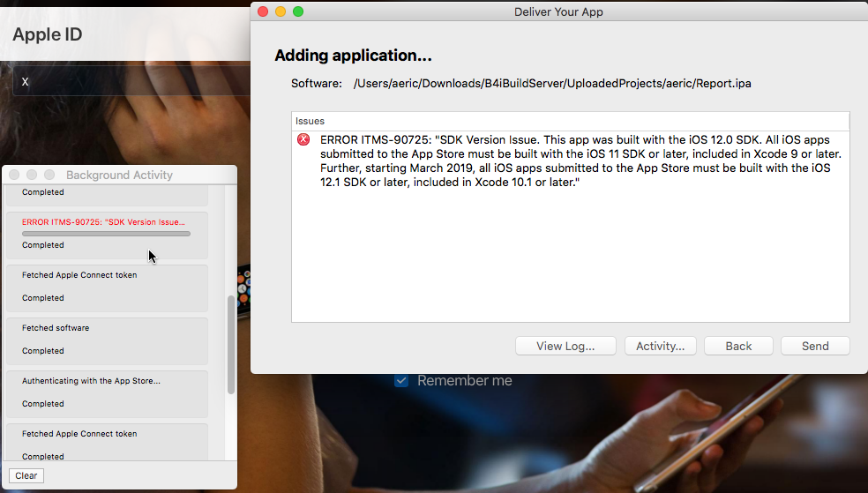This screenshot has height=493, width=868.
Task: Go Back in Deliver Your App dialog
Action: tap(738, 346)
